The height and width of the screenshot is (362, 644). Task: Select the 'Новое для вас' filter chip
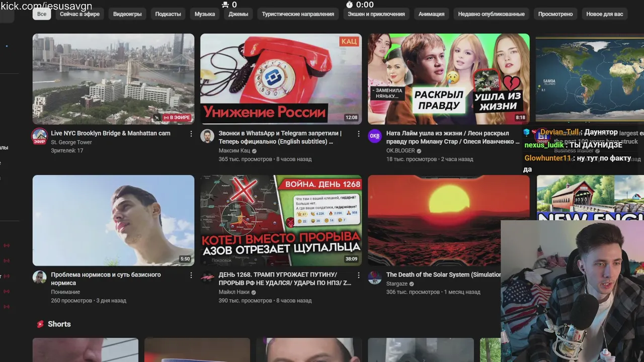click(605, 14)
